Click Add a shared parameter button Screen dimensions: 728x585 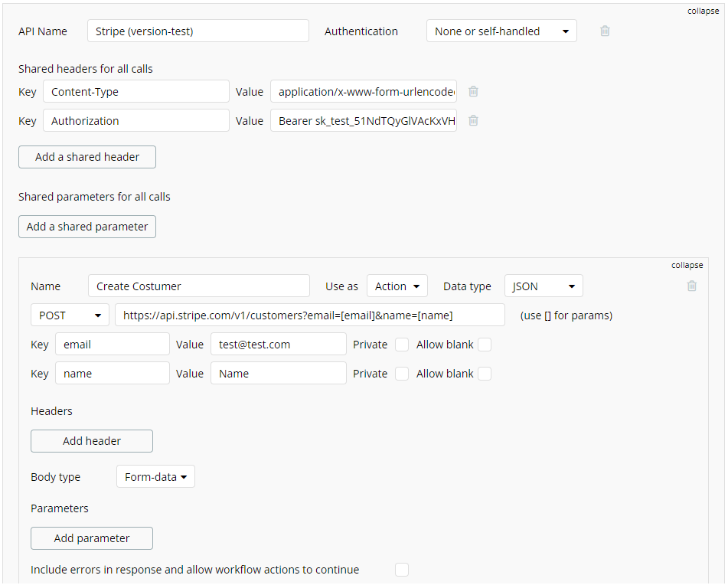[87, 227]
